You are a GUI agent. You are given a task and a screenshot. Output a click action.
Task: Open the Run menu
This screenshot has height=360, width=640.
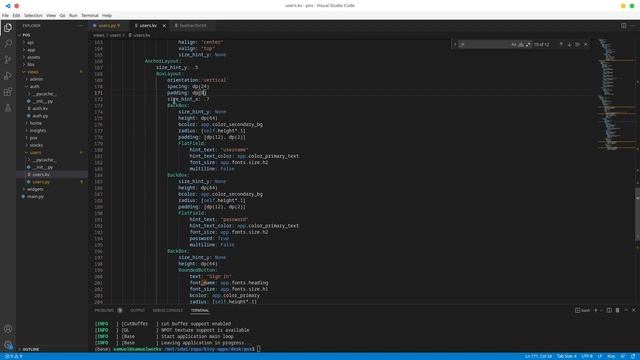tap(73, 16)
